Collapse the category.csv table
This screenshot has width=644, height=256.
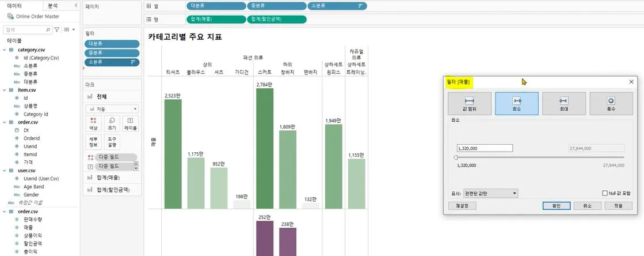(x=4, y=50)
